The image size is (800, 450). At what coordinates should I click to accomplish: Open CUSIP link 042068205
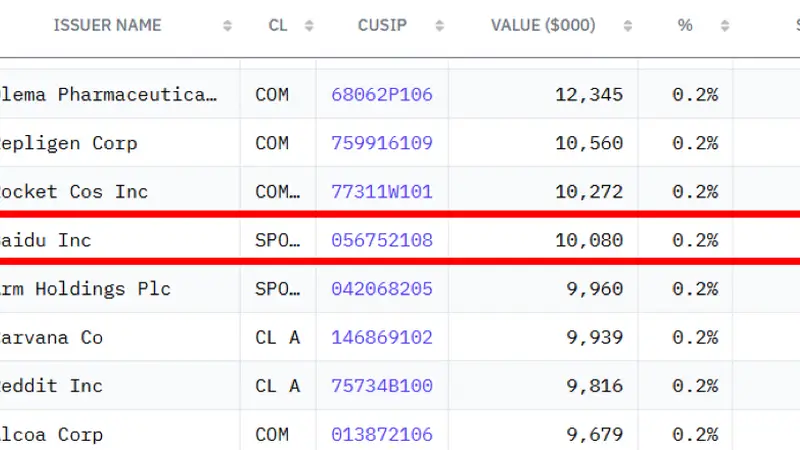[382, 289]
